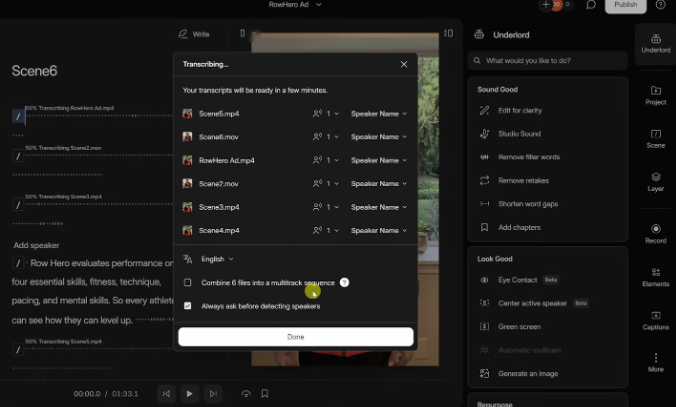Open Speaker Name dropdown for Scene6.mov
The width and height of the screenshot is (676, 407).
pos(379,137)
